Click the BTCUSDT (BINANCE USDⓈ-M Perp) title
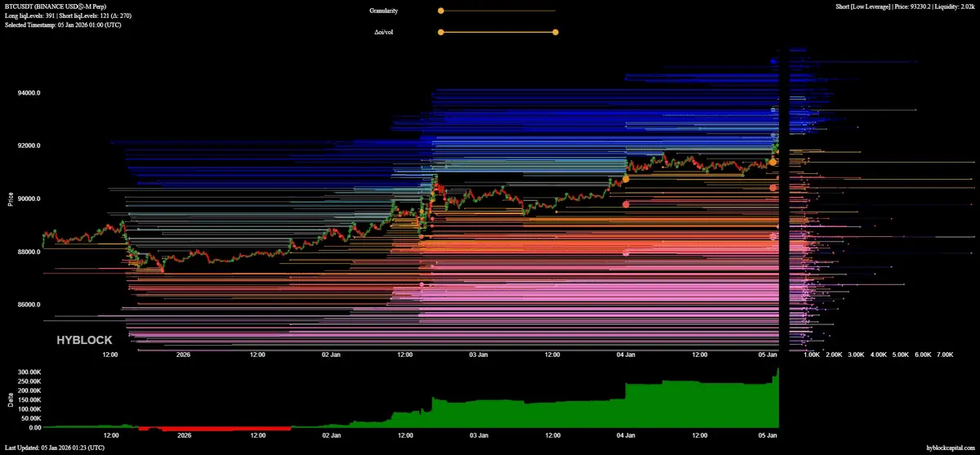Viewport: 980px width, 455px height. pos(57,7)
